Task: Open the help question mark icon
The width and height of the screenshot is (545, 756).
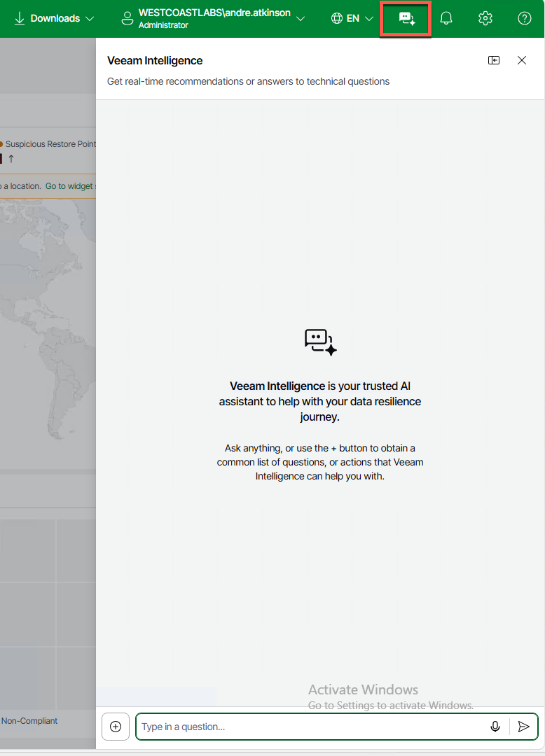Action: click(524, 19)
